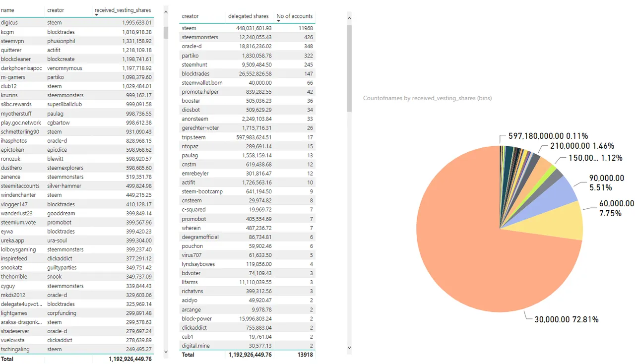Click the steem-bootcamp creator cell
The image size is (635, 364).
pos(202,191)
